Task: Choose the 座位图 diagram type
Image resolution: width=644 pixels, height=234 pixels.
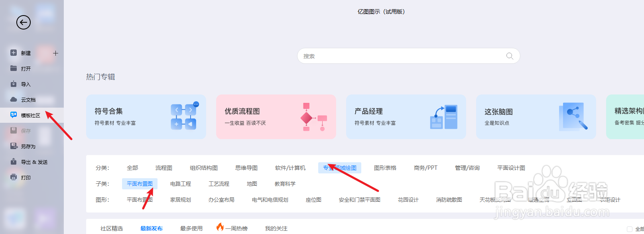Action: point(313,200)
